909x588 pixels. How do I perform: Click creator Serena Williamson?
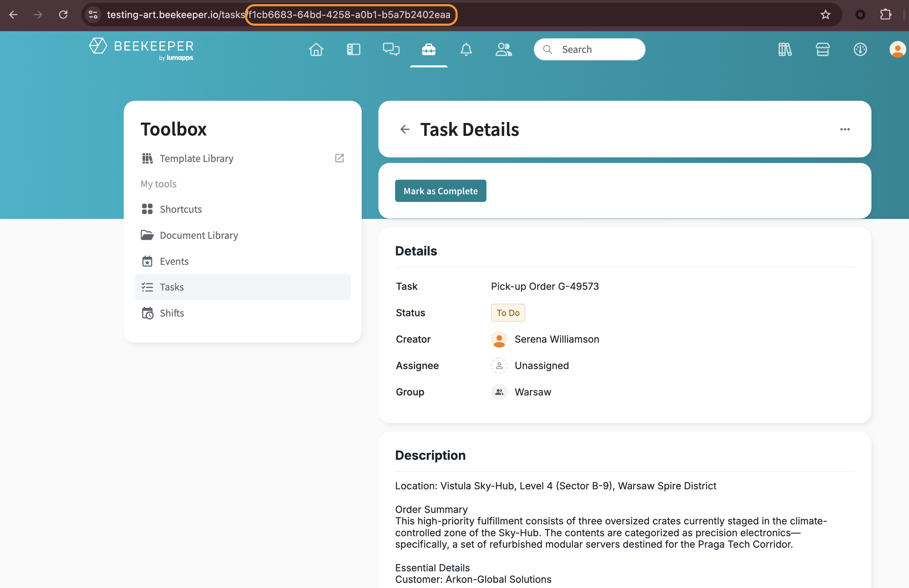557,339
